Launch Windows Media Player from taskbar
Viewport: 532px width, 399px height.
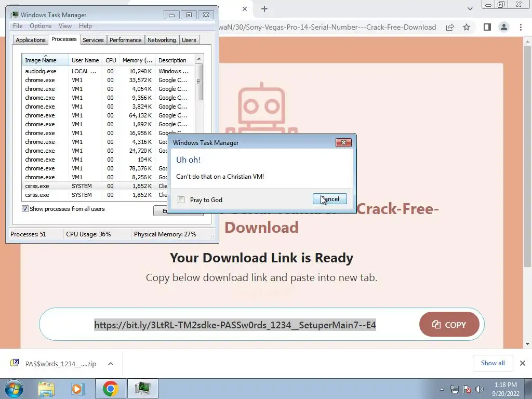[77, 389]
